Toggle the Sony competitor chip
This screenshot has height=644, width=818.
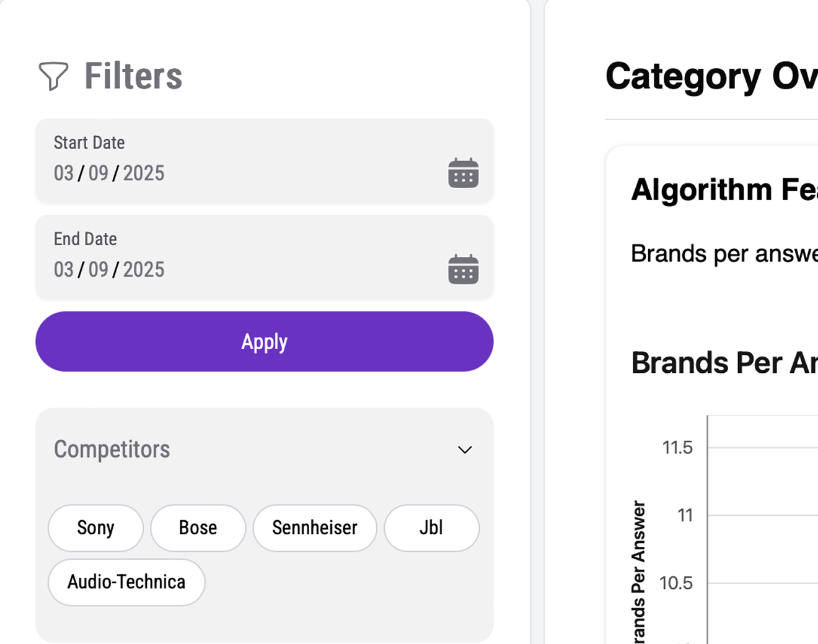click(x=95, y=528)
